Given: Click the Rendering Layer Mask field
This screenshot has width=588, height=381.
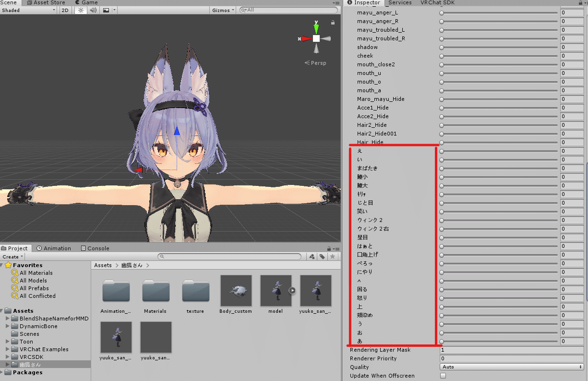Looking at the screenshot, I should click(512, 350).
